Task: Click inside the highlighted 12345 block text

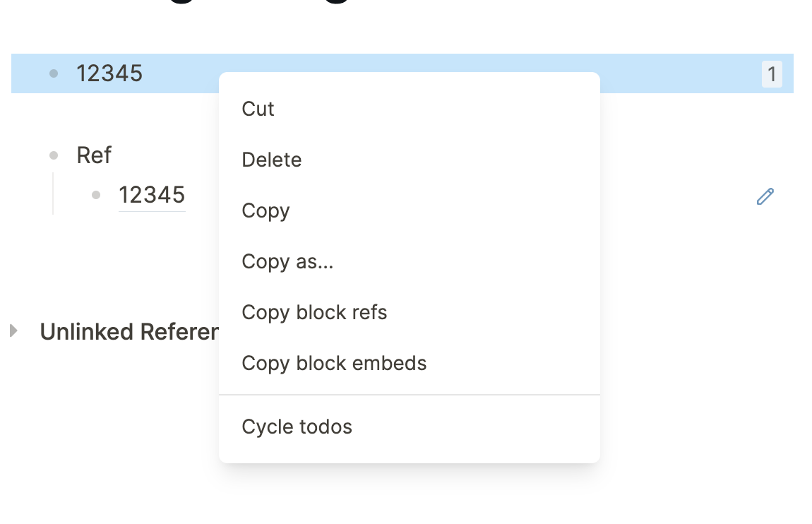Action: tap(110, 73)
